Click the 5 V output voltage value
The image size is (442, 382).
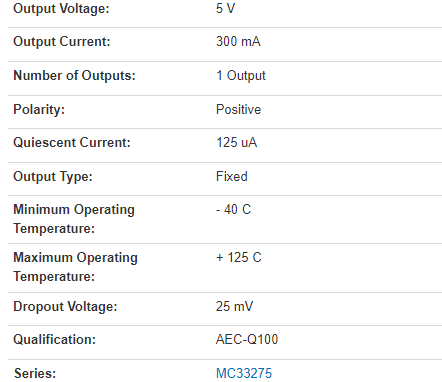(225, 8)
